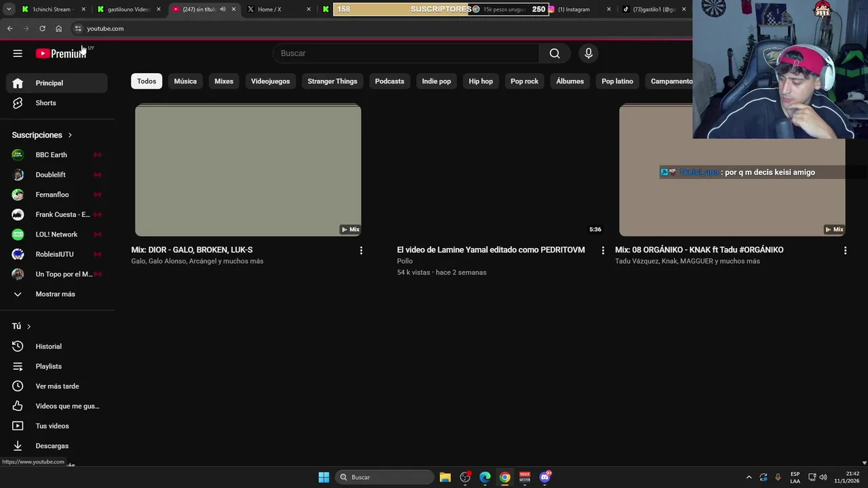Viewport: 868px width, 488px height.
Task: Select the Pop latino filter chip
Action: pyautogui.click(x=617, y=81)
